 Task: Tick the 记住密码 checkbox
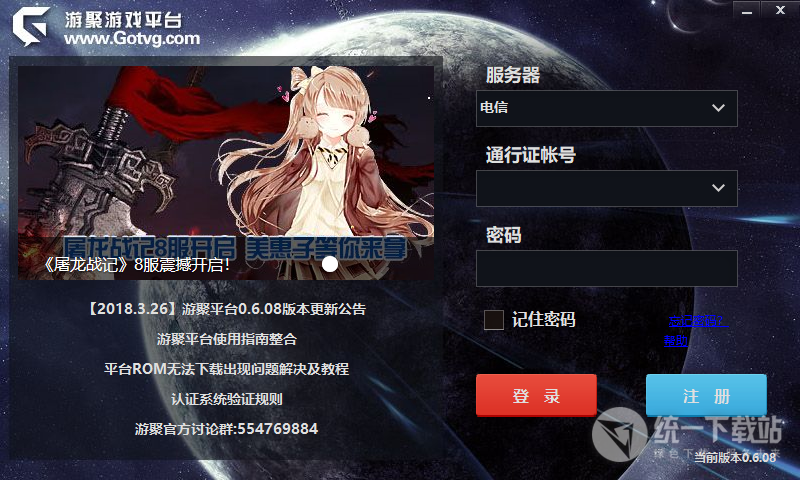pos(493,320)
